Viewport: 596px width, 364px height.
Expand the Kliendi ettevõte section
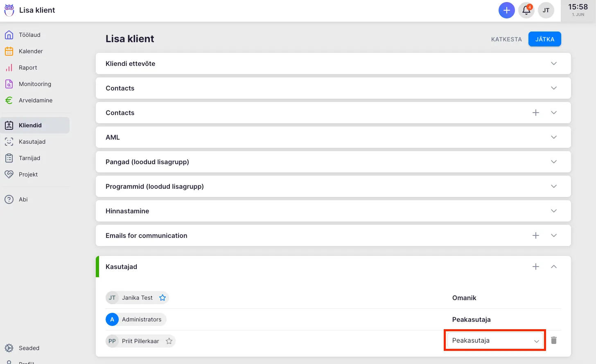pos(553,63)
